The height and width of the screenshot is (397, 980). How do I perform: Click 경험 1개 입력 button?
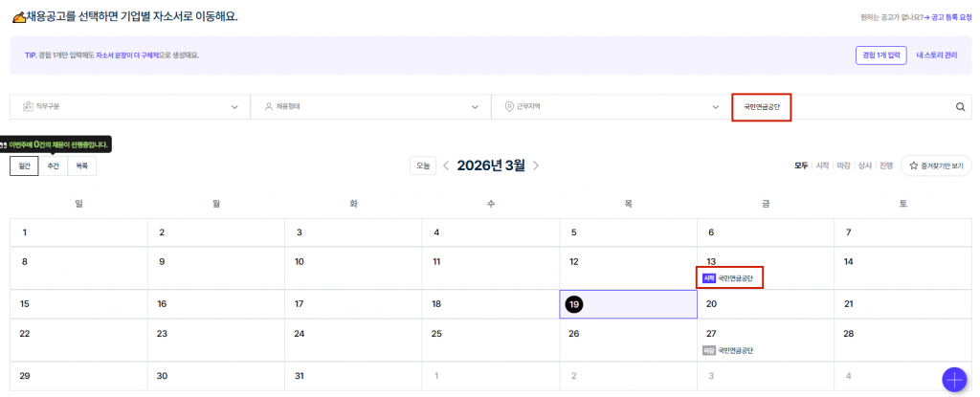(880, 55)
